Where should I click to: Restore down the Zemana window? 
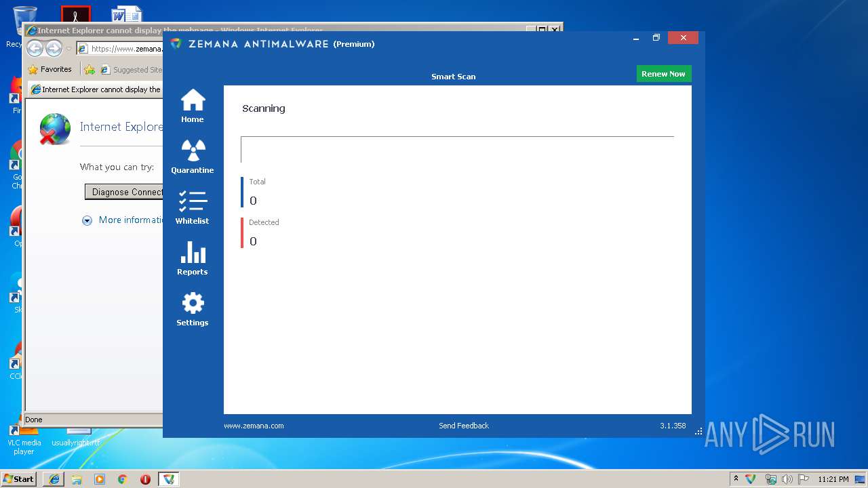click(x=656, y=38)
